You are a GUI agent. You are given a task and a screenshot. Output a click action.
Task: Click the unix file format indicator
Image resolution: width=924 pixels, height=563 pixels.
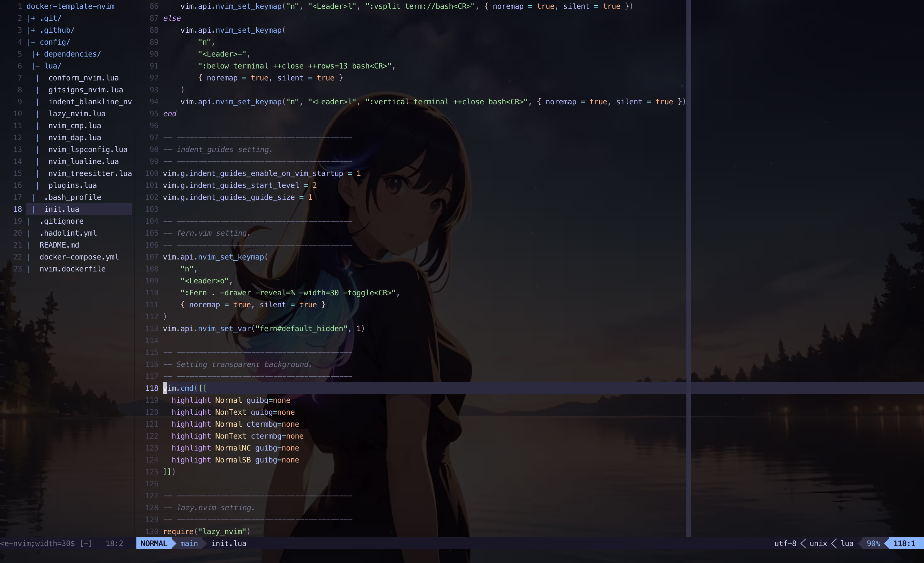818,544
